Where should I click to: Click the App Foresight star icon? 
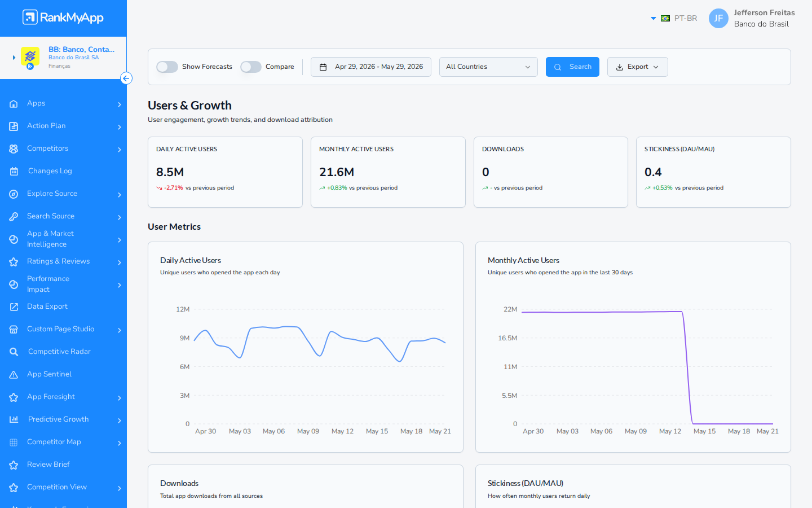(14, 397)
